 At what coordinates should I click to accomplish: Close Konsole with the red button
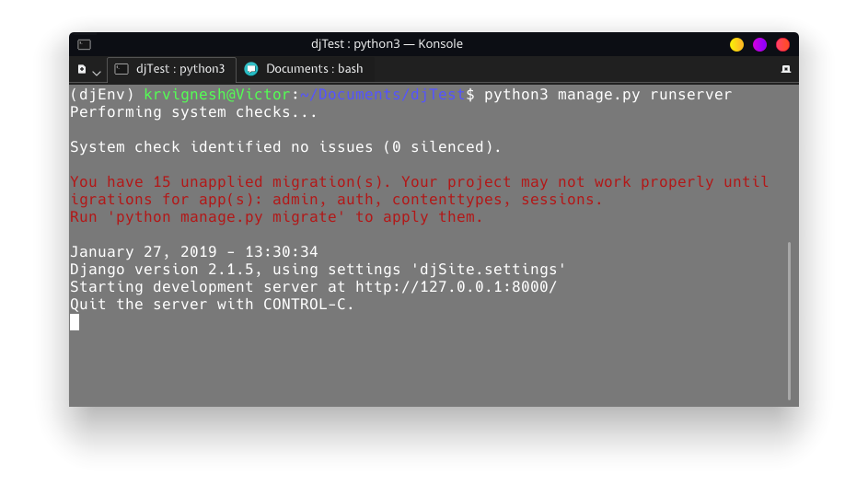coord(782,45)
